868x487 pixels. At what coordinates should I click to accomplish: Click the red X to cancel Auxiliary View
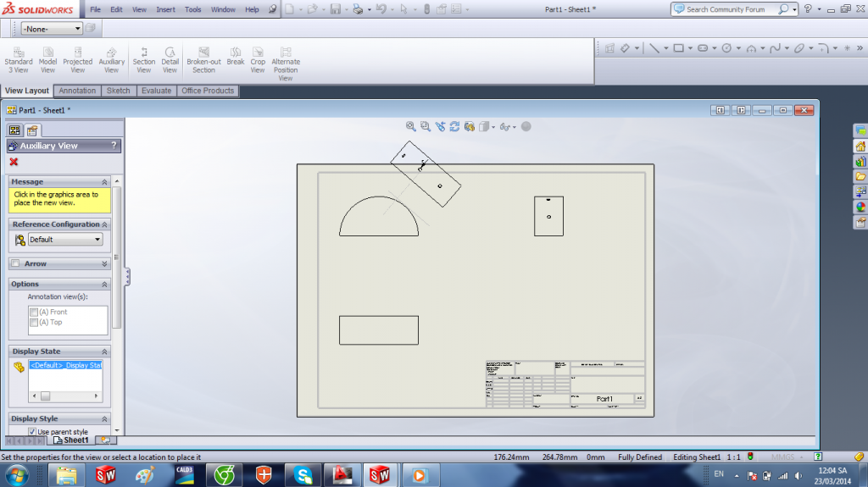pyautogui.click(x=14, y=162)
